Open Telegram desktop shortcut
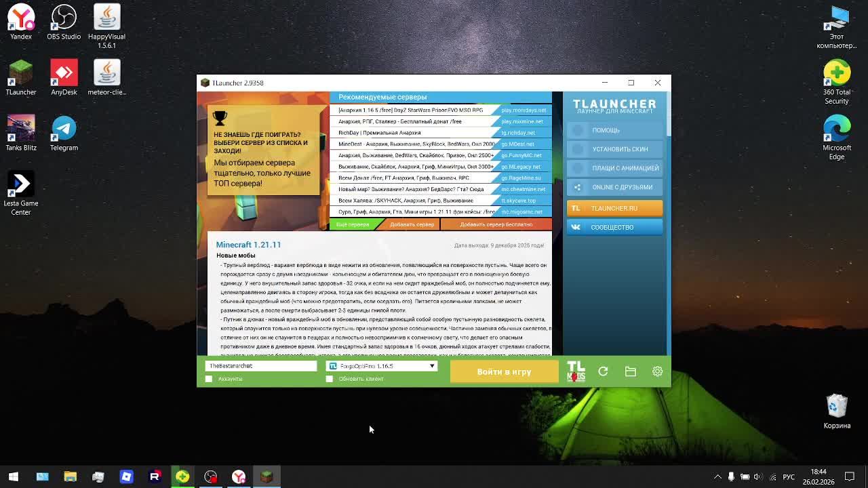The image size is (868, 488). 64,133
